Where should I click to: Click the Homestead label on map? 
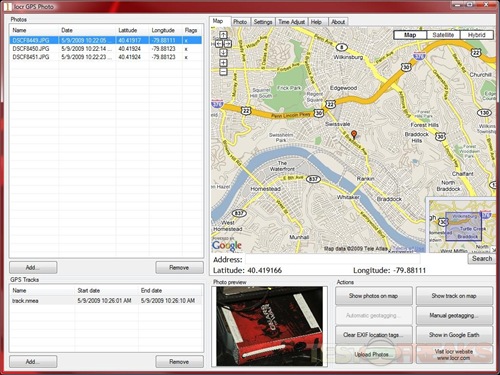click(265, 189)
